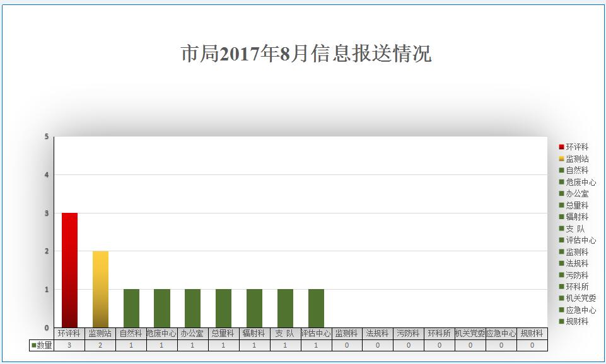Click the value 3 cell under 环评科
This screenshot has width=606, height=364.
pyautogui.click(x=69, y=345)
